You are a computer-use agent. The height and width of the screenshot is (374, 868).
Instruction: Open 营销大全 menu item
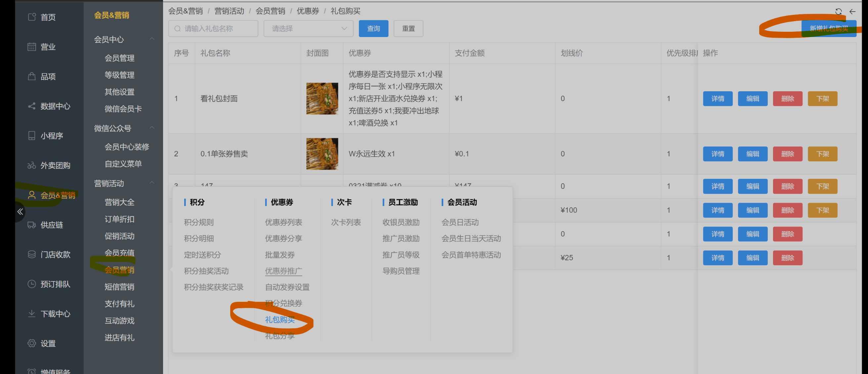pos(120,202)
